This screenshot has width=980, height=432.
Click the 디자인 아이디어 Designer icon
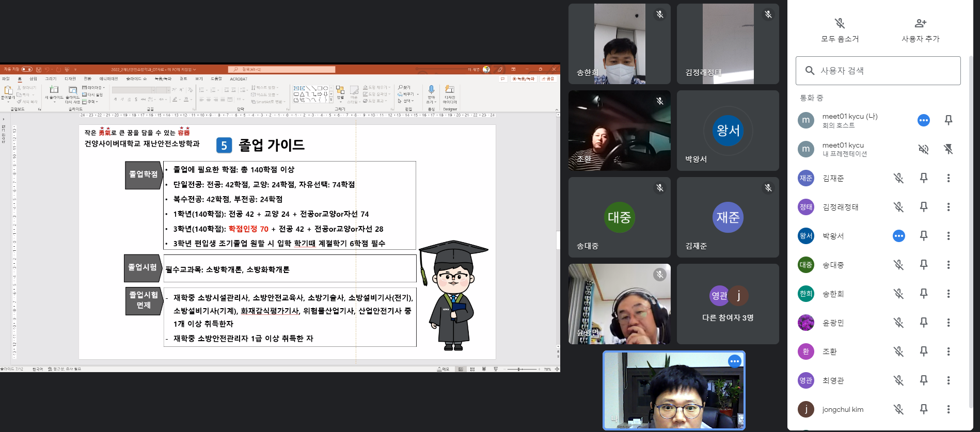(x=450, y=94)
